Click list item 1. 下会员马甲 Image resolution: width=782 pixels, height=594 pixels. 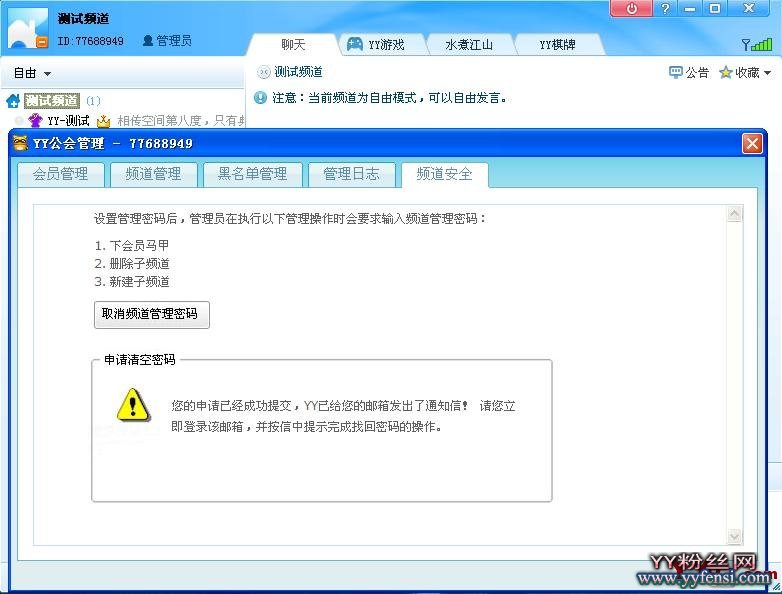(132, 245)
